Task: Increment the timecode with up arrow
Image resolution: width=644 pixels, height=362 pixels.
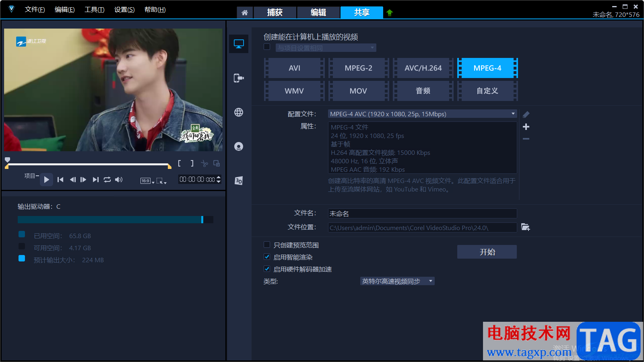Action: pyautogui.click(x=219, y=177)
